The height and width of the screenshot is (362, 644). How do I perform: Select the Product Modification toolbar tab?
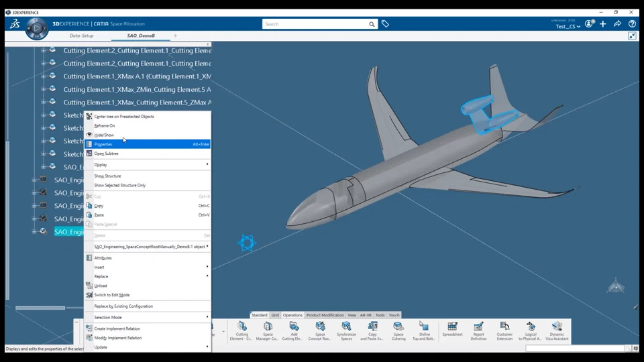coord(325,315)
